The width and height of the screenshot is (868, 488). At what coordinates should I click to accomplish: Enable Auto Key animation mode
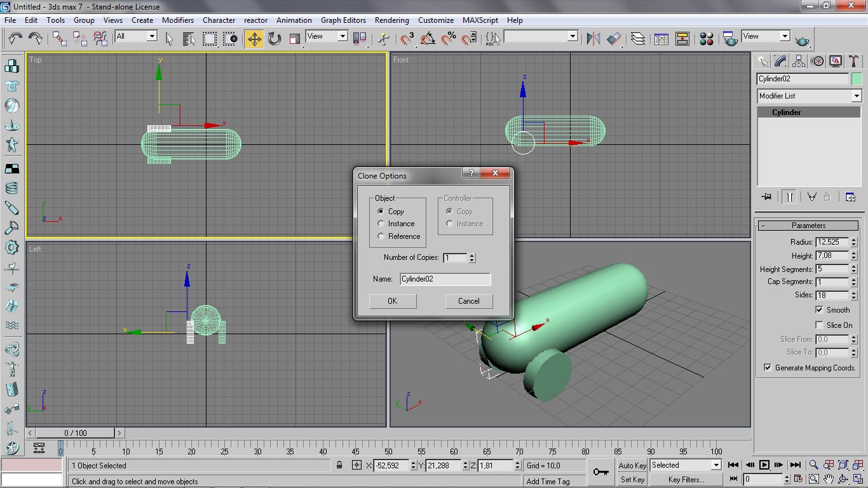click(x=632, y=465)
